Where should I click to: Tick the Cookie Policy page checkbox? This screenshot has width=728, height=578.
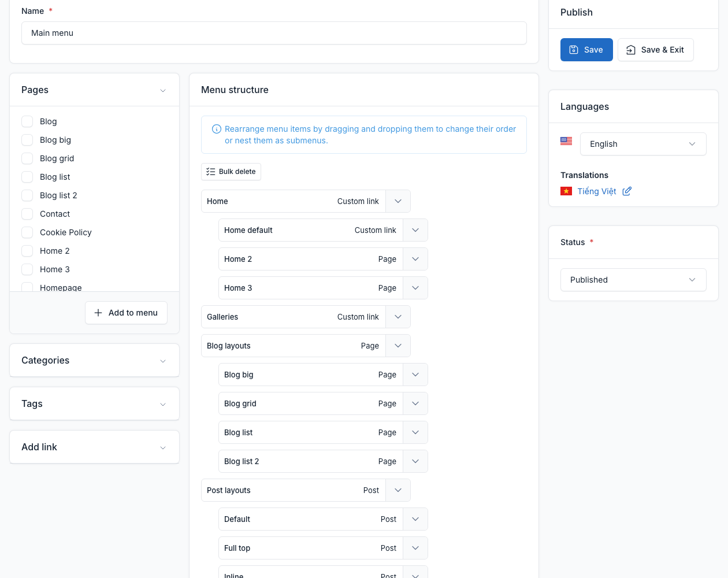(x=27, y=232)
